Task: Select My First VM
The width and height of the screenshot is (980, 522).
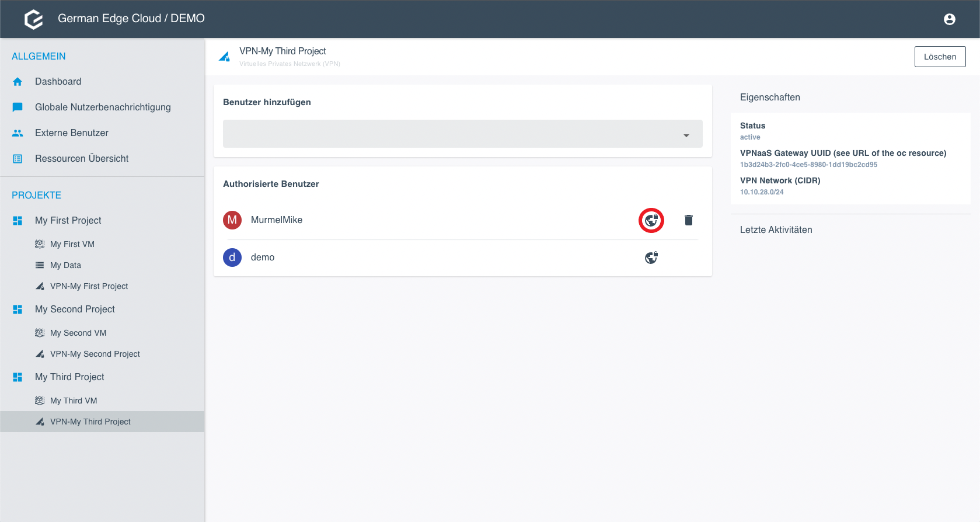Action: [72, 244]
